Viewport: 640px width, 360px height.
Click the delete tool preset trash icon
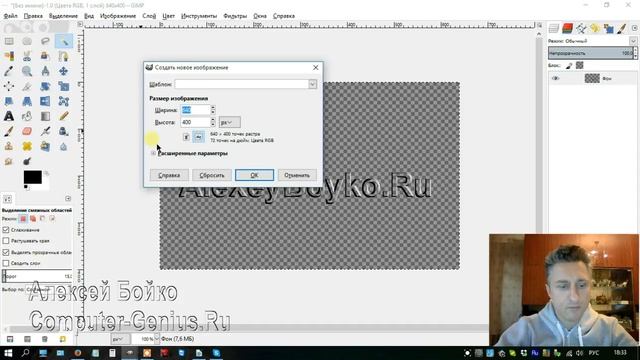pos(45,339)
